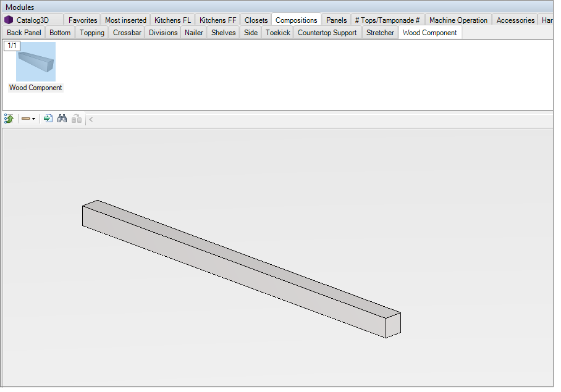Viewport: 561px width, 392px height.
Task: Click the purple Catalog3D cube icon
Action: (9, 20)
